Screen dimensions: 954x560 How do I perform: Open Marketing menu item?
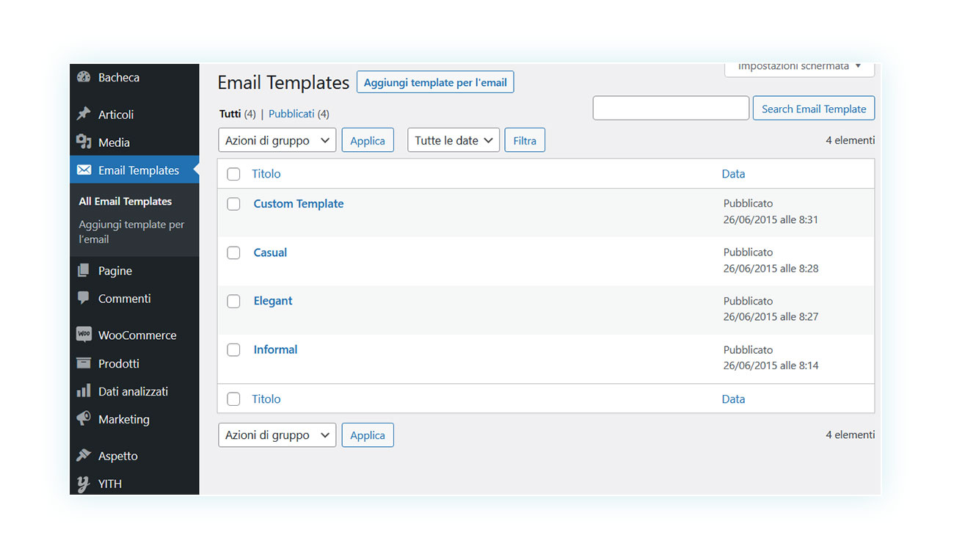(134, 419)
